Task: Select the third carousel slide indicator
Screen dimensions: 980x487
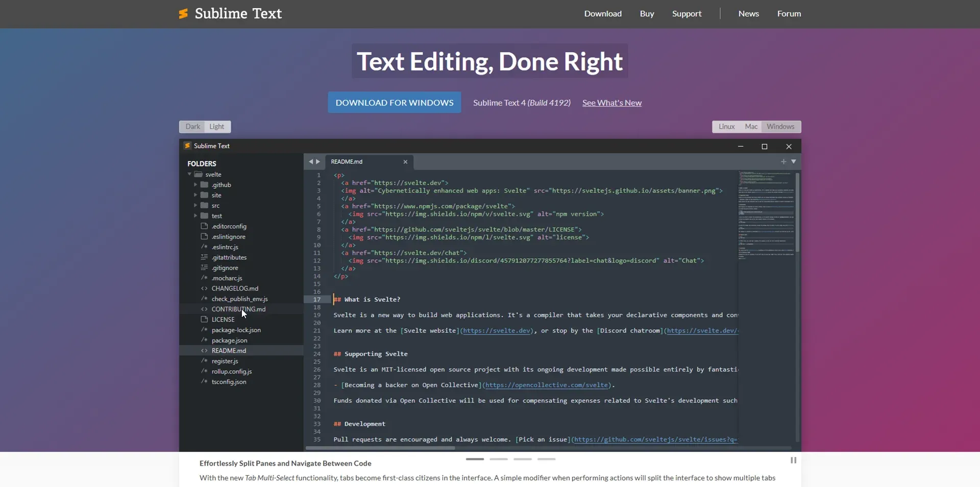Action: click(523, 459)
